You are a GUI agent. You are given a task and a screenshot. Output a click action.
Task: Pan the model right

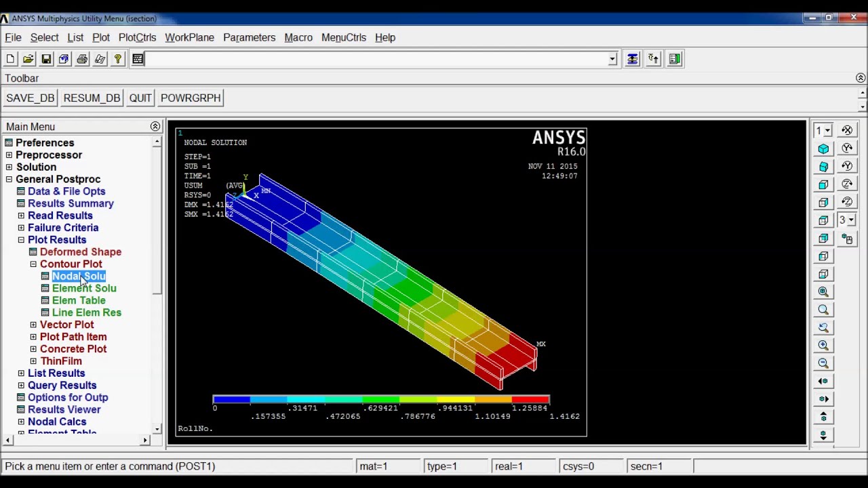(x=823, y=399)
